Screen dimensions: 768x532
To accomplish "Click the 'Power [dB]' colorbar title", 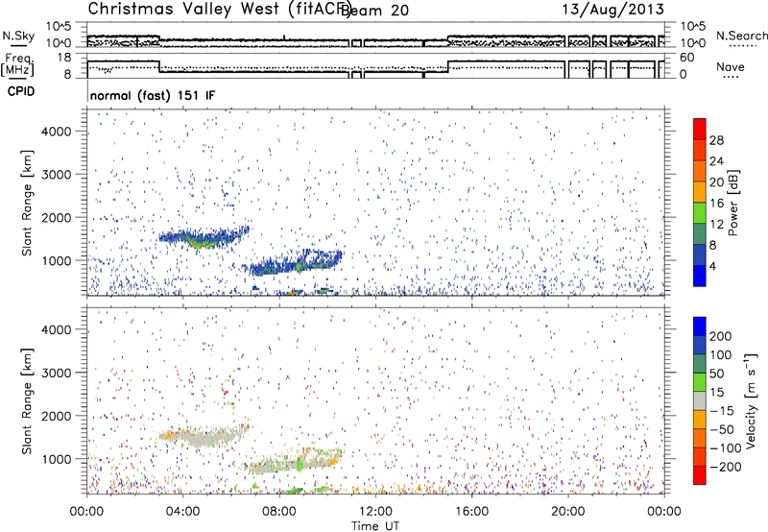I will 733,204.
